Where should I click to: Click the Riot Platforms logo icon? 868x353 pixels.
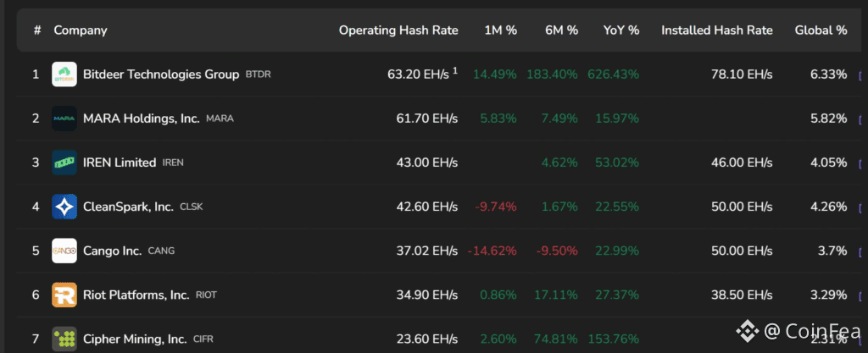click(64, 295)
